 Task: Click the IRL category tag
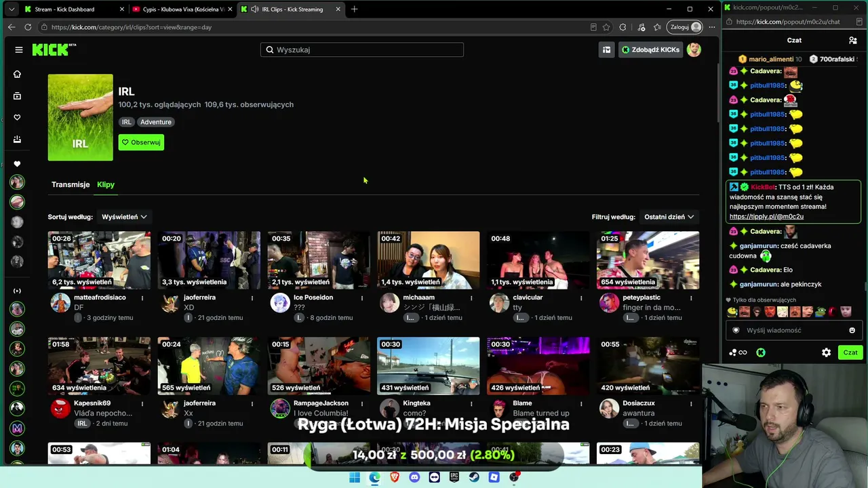click(x=127, y=122)
